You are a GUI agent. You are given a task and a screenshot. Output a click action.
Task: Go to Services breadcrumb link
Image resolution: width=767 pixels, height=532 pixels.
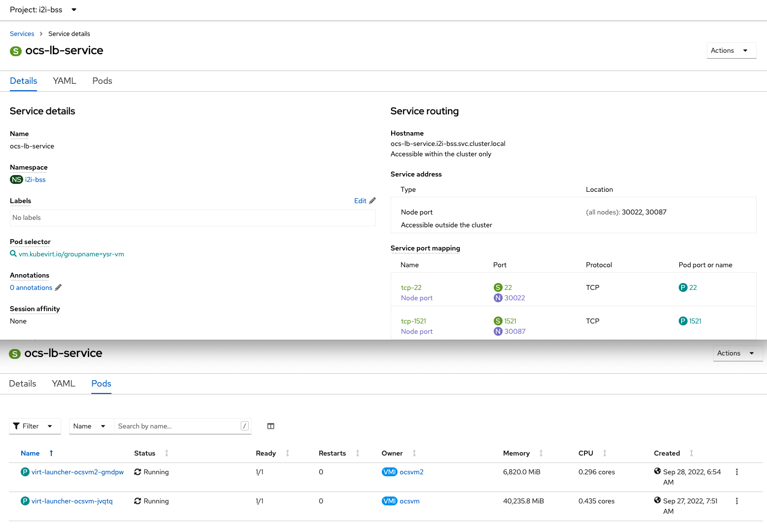pyautogui.click(x=22, y=34)
